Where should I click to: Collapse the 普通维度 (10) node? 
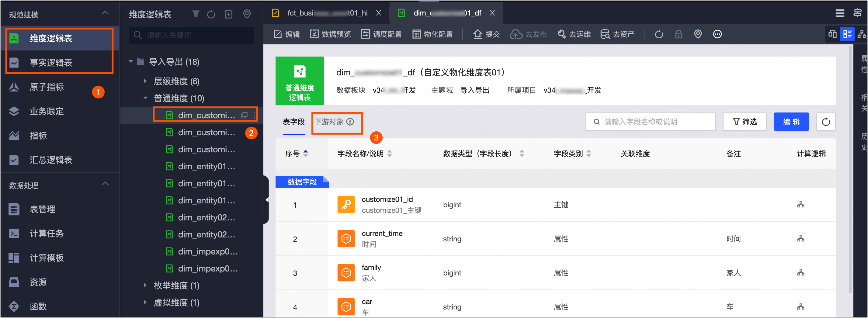[x=145, y=98]
